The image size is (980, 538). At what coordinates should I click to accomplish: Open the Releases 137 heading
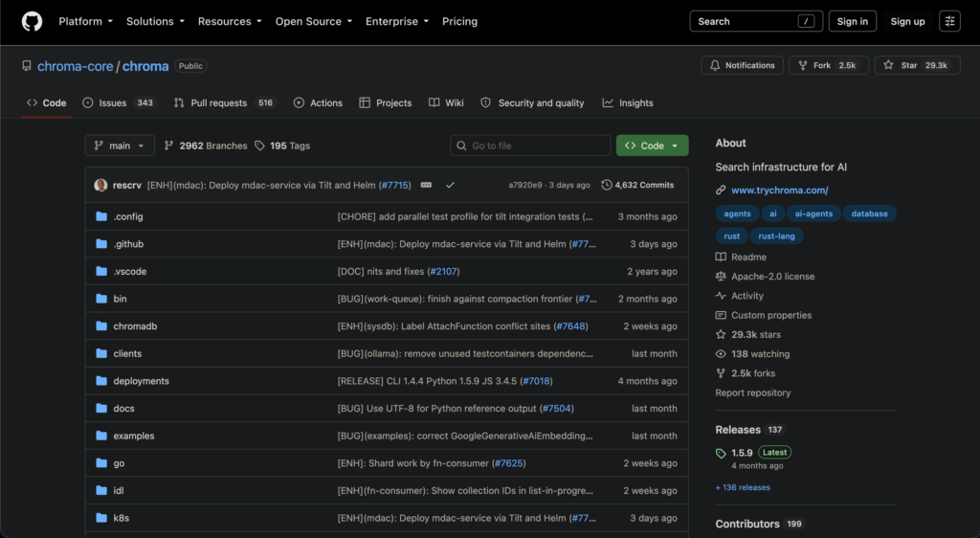click(x=749, y=429)
